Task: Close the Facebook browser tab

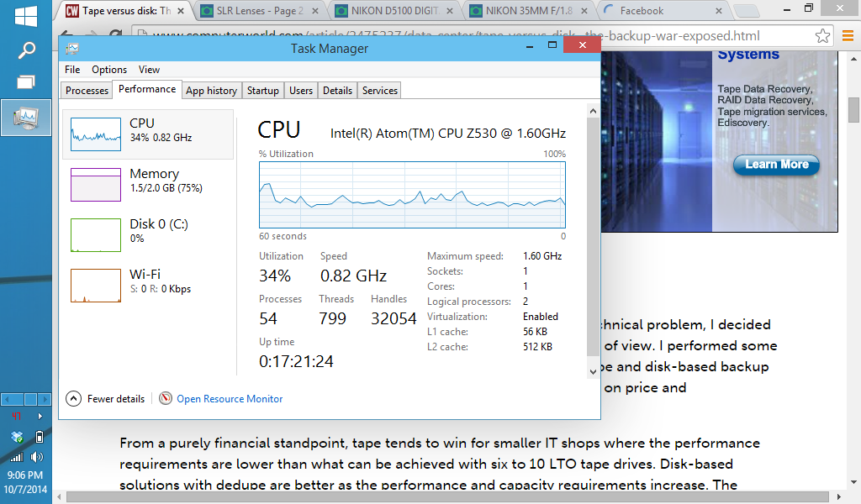Action: pos(719,11)
